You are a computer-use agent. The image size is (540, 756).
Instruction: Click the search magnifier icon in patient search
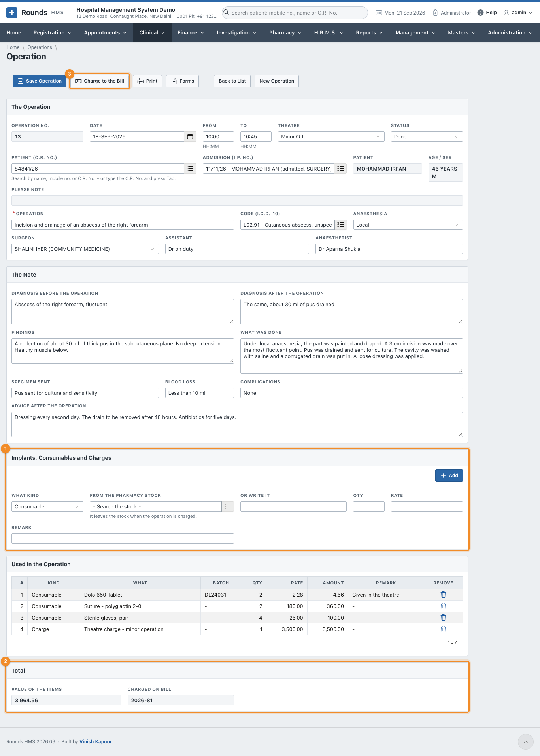pos(227,13)
